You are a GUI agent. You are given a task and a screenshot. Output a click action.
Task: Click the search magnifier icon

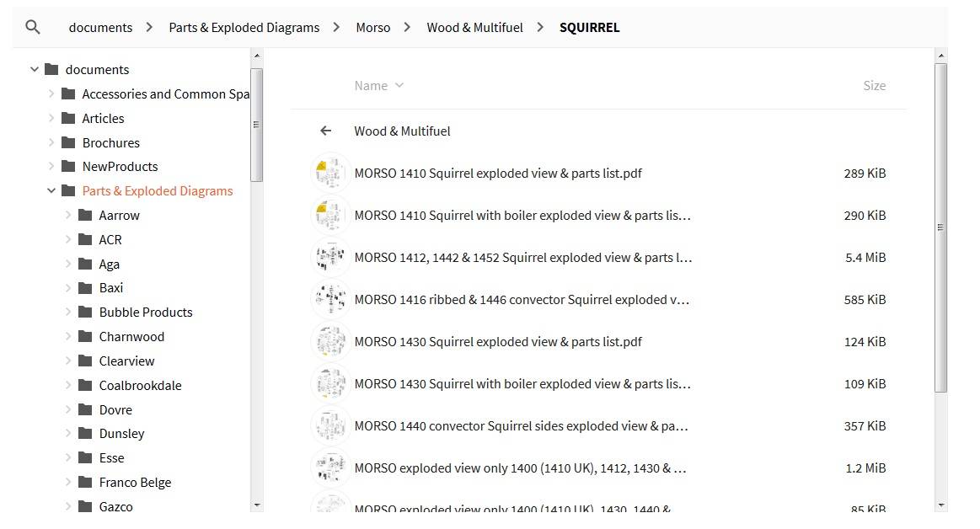(33, 27)
